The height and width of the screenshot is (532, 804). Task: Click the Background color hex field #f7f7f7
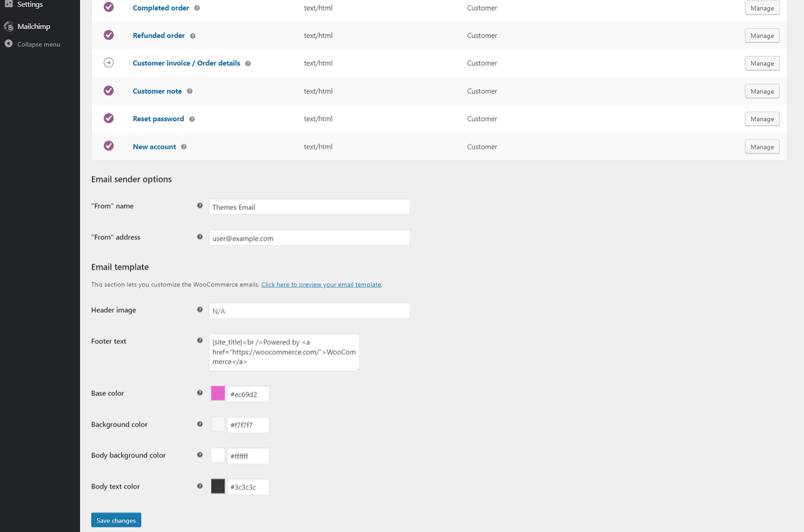(248, 425)
